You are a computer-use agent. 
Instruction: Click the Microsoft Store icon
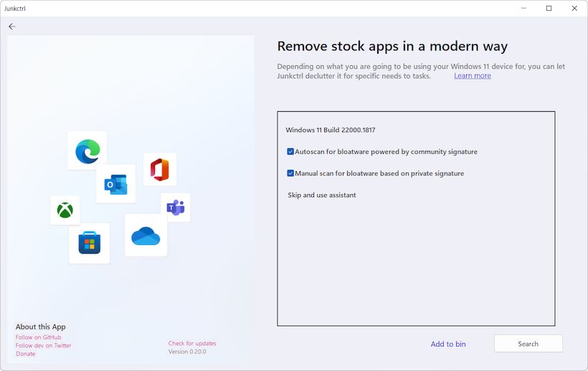coord(90,244)
